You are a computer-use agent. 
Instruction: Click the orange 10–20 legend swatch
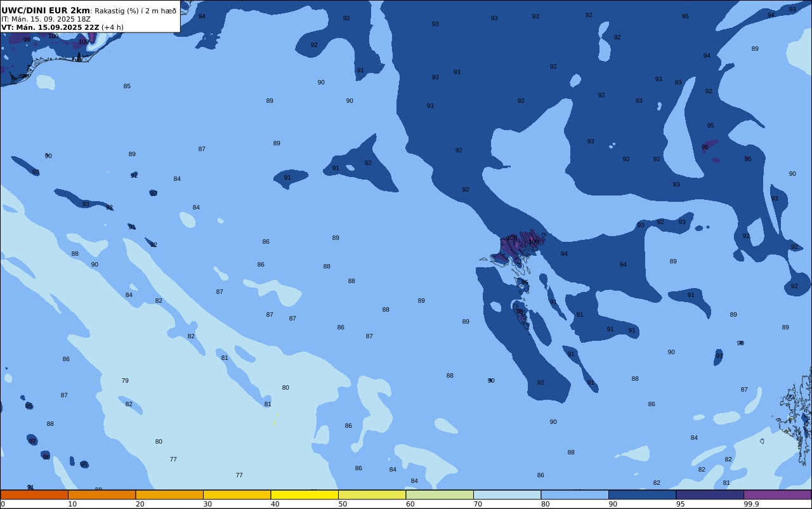(101, 494)
